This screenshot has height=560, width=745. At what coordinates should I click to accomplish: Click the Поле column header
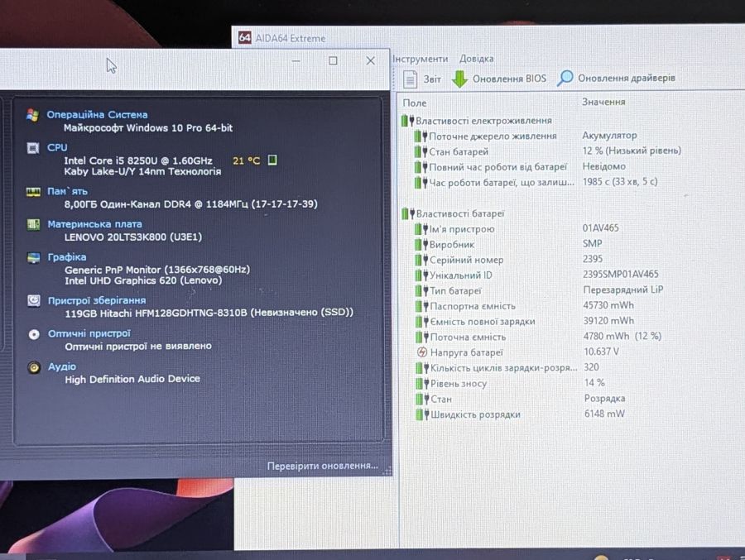tap(415, 103)
